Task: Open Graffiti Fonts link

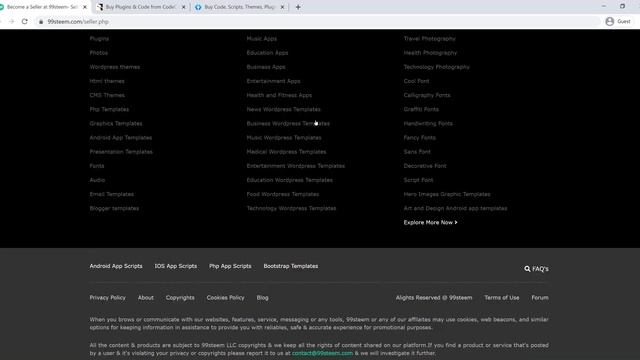Action: coord(421,109)
